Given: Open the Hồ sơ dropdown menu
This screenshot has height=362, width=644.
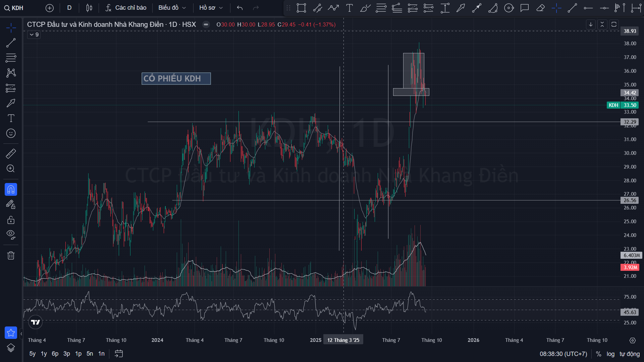Looking at the screenshot, I should point(211,8).
